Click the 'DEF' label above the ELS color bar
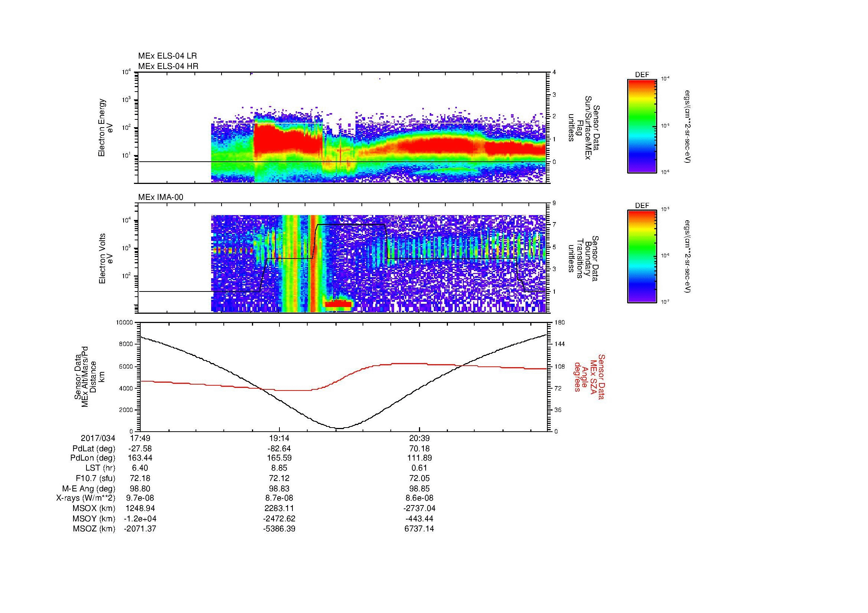868x613 pixels. click(x=642, y=75)
